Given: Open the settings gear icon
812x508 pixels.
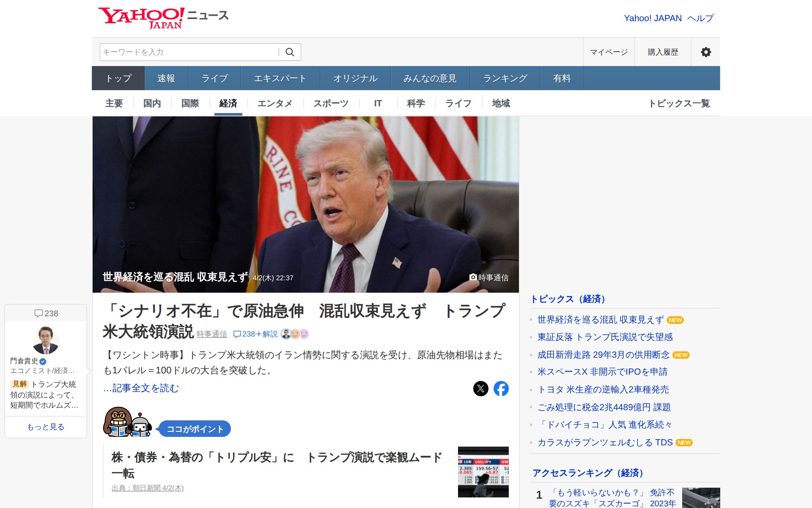Looking at the screenshot, I should tap(705, 52).
